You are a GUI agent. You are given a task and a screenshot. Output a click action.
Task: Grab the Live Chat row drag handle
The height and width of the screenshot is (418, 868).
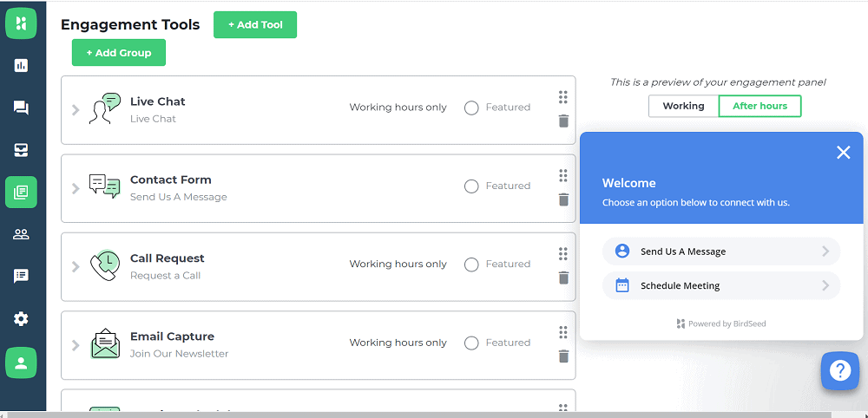(x=563, y=97)
